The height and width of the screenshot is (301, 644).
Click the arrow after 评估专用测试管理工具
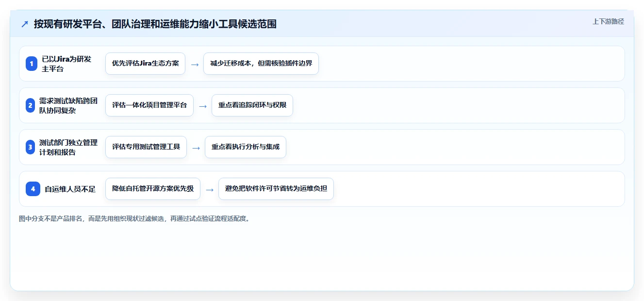point(196,148)
